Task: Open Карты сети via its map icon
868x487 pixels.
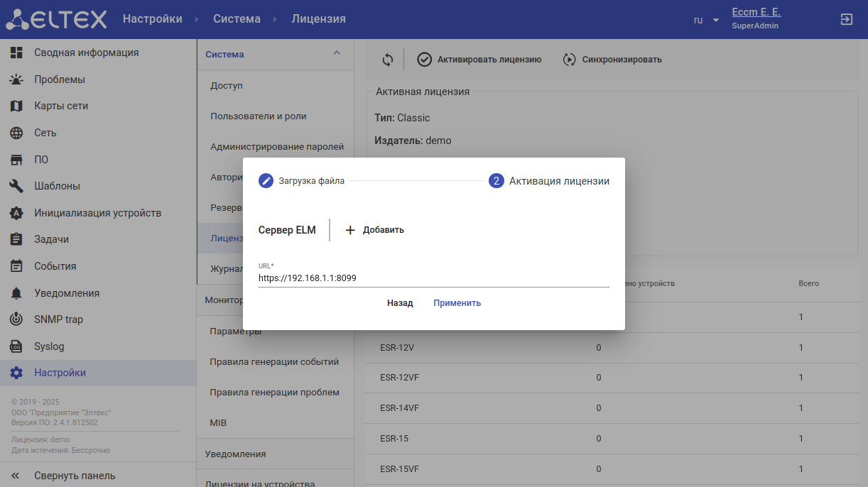Action: click(x=16, y=106)
